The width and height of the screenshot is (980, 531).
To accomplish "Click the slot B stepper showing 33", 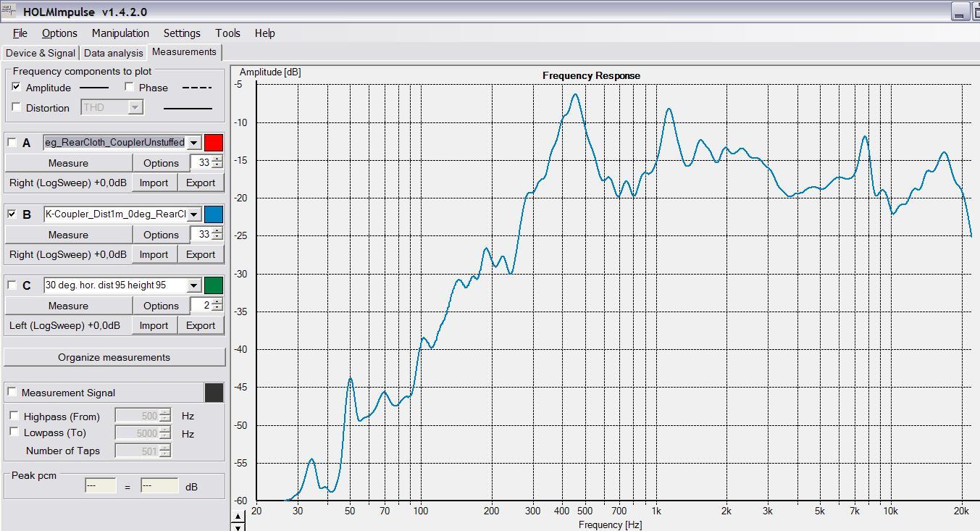I will click(x=206, y=235).
